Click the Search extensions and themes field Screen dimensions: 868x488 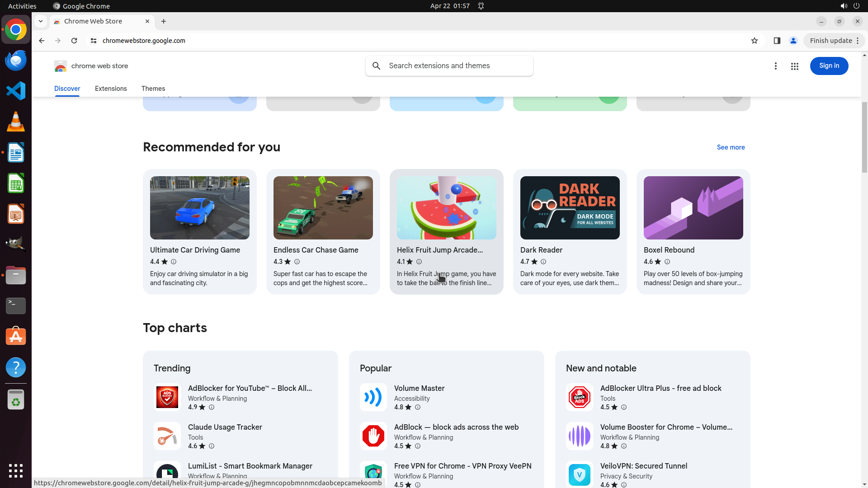coord(457,66)
